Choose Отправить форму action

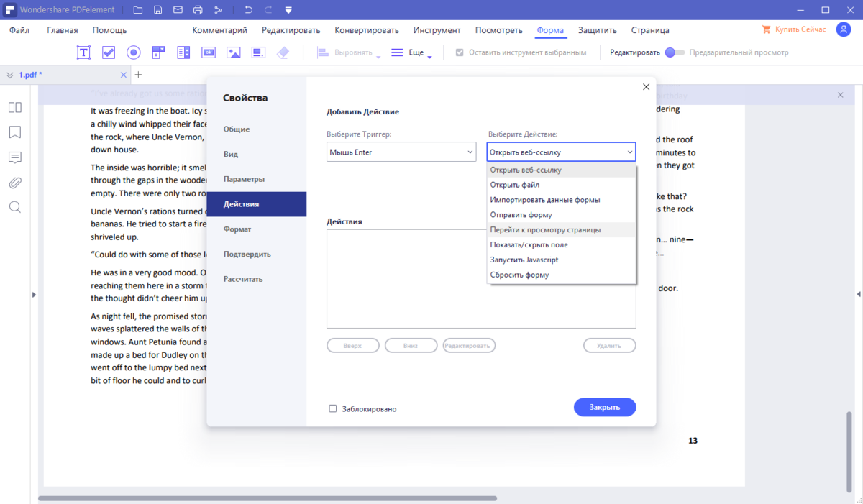point(561,215)
